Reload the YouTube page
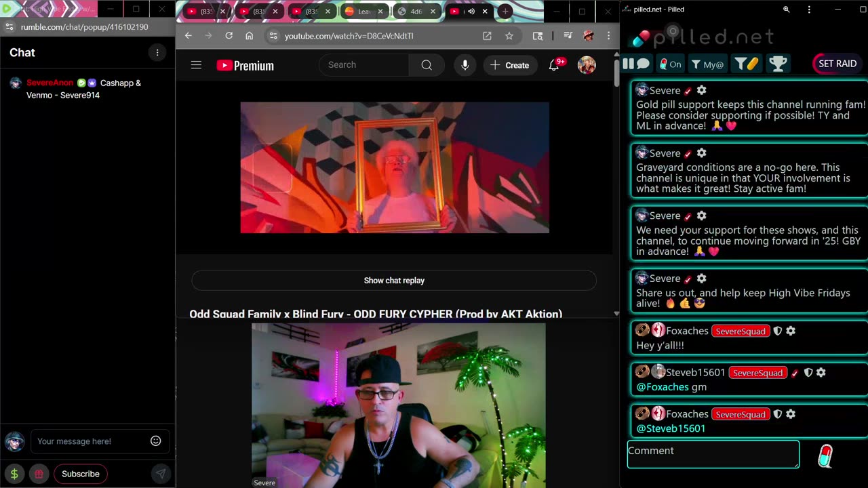Image resolution: width=868 pixels, height=488 pixels. [229, 36]
